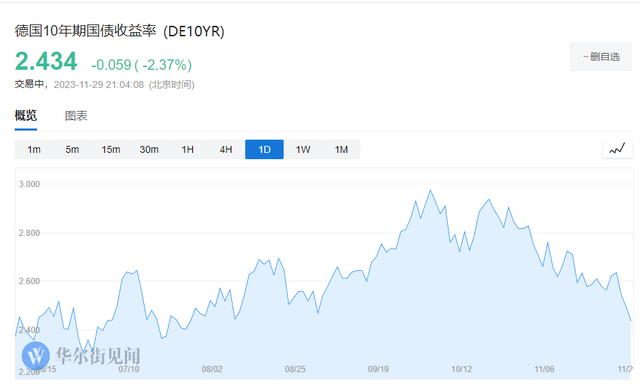This screenshot has width=640, height=384.
Task: Choose the 4H timeframe
Action: (226, 149)
